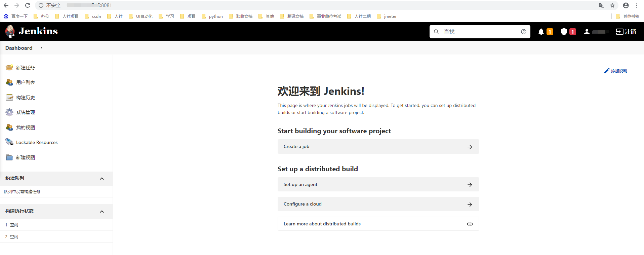This screenshot has height=255, width=644.
Task: Open the 百度一下 bookmark
Action: 15,16
